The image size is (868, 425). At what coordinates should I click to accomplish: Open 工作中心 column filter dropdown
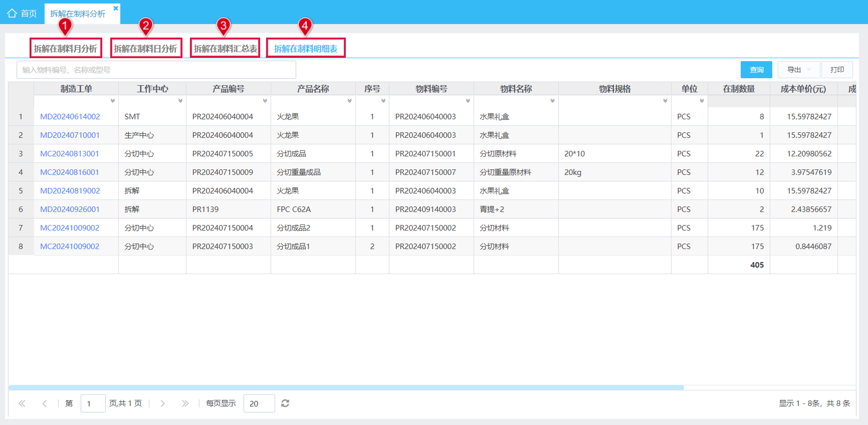pos(181,101)
